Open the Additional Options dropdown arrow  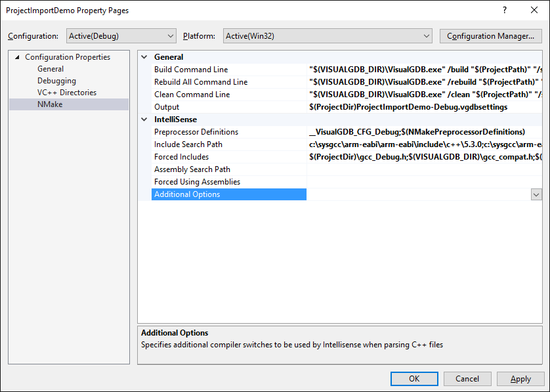point(536,194)
